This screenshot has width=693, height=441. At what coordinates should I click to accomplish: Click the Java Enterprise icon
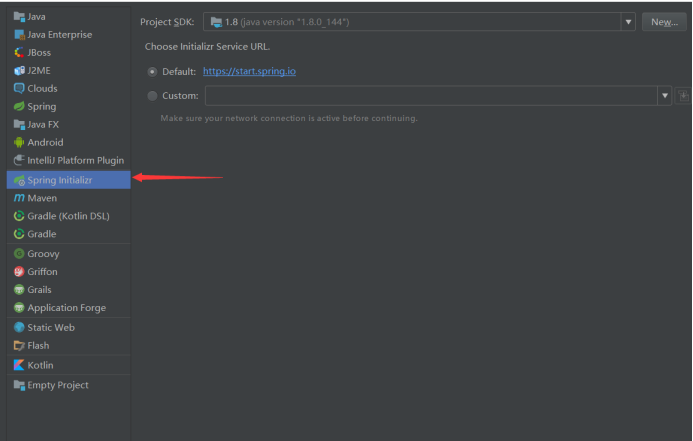point(19,34)
